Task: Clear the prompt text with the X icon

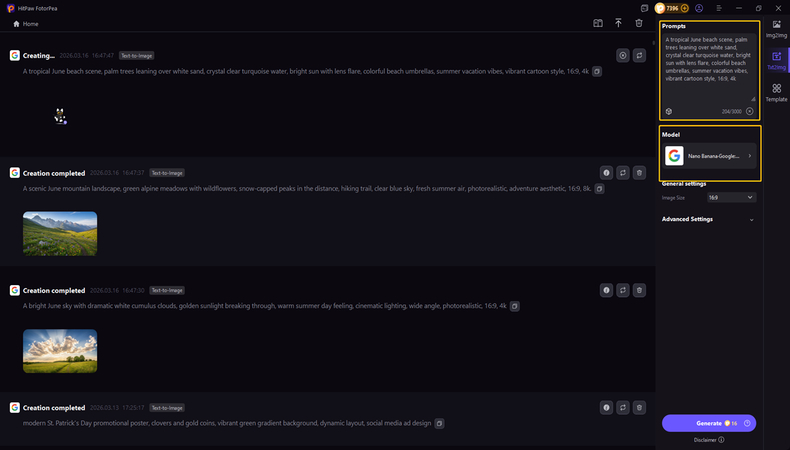Action: [750, 111]
